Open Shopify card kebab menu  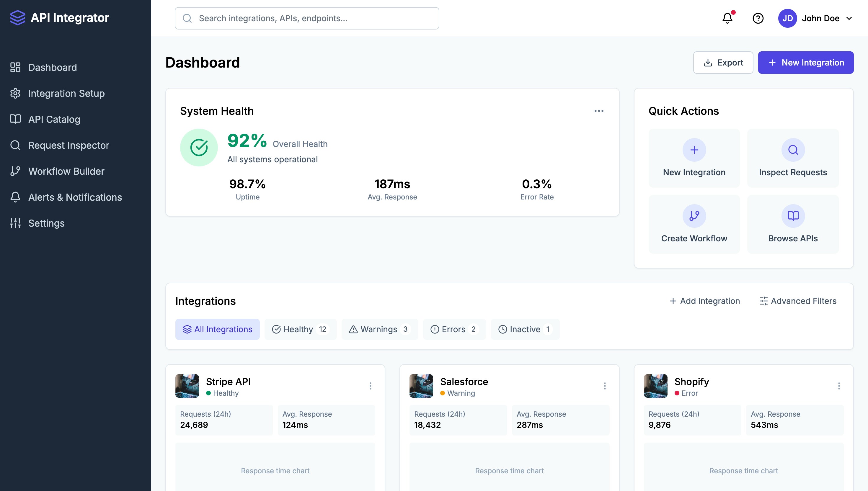839,386
